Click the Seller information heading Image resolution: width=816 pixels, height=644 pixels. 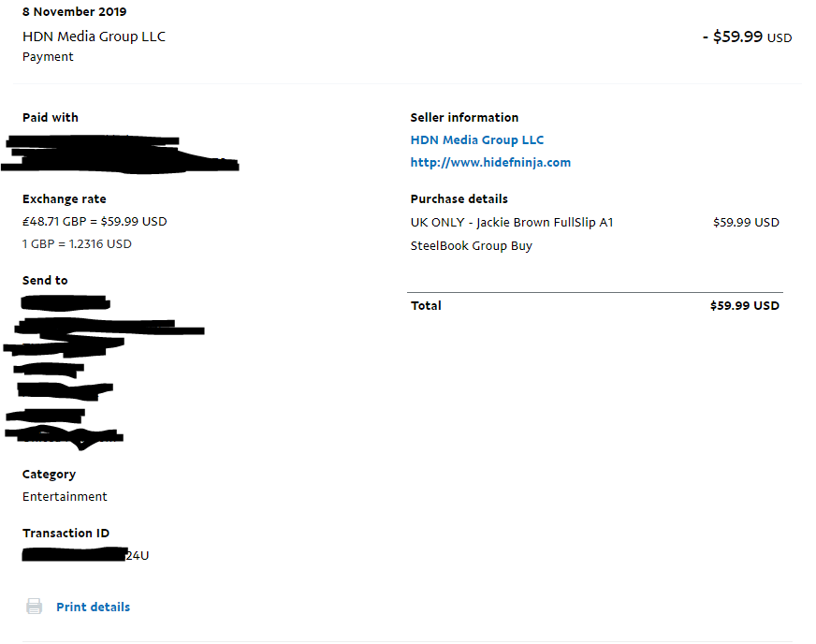(464, 118)
